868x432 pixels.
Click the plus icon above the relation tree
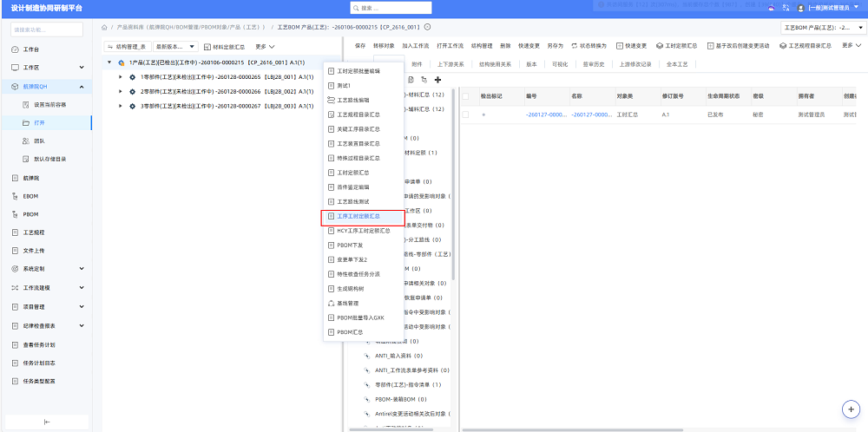[437, 80]
